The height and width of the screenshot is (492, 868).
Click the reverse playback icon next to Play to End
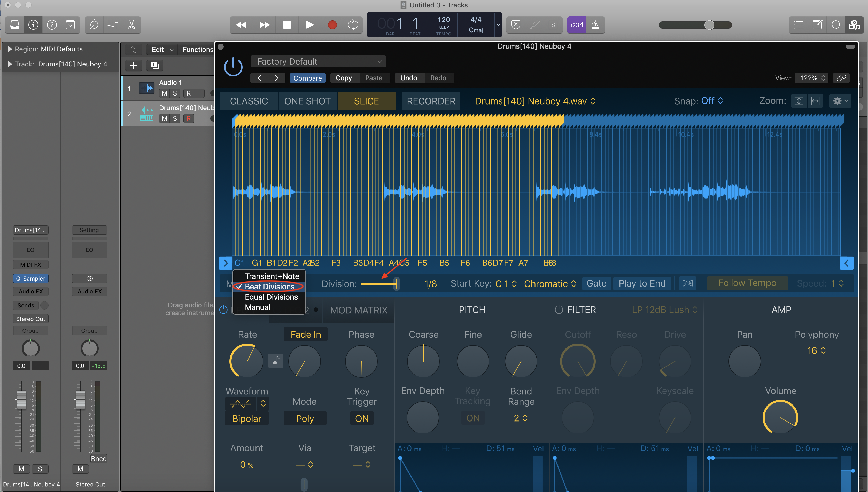click(687, 283)
